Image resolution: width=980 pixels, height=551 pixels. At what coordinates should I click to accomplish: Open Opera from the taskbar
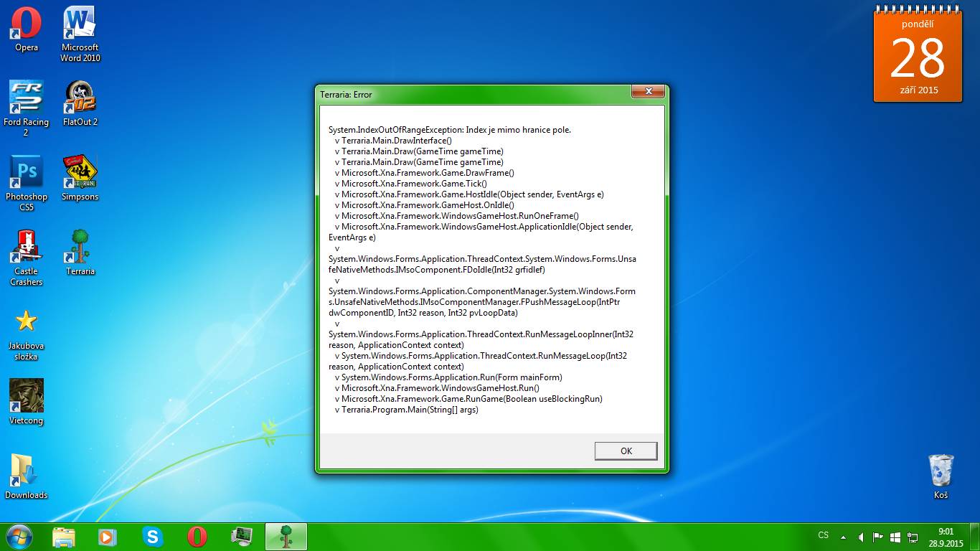[x=197, y=537]
